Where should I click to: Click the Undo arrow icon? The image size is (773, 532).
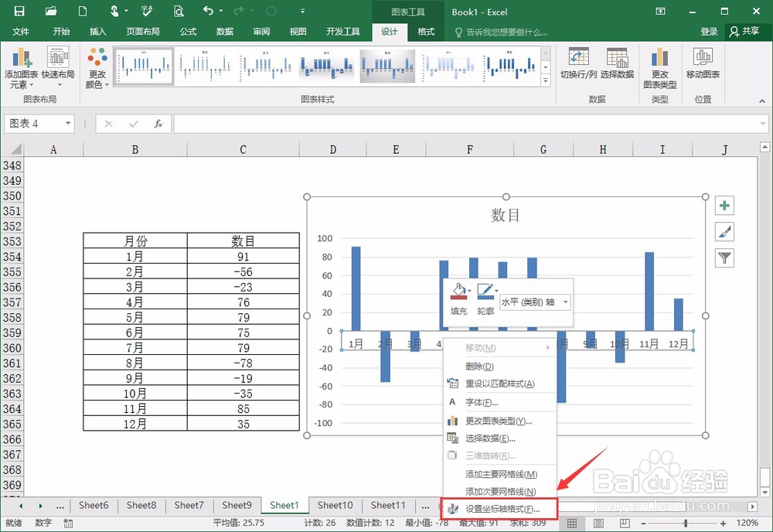pos(208,10)
